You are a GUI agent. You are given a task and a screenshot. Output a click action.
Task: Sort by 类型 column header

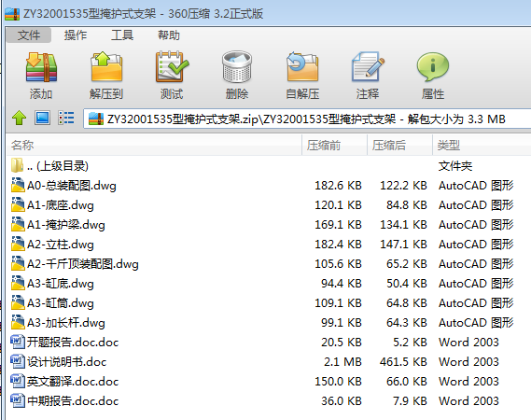tap(482, 146)
